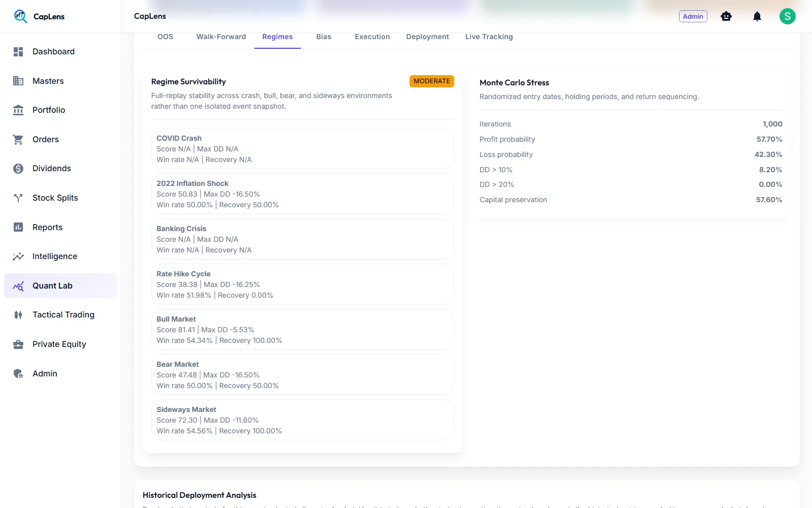This screenshot has width=812, height=508.
Task: Open Dashboard via its grid icon
Action: (x=18, y=52)
